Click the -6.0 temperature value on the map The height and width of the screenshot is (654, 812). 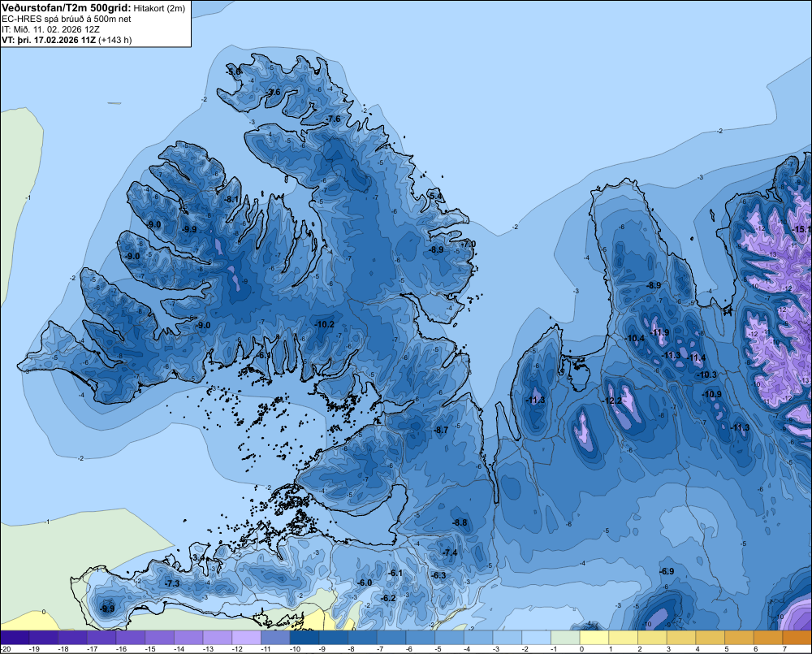[365, 583]
